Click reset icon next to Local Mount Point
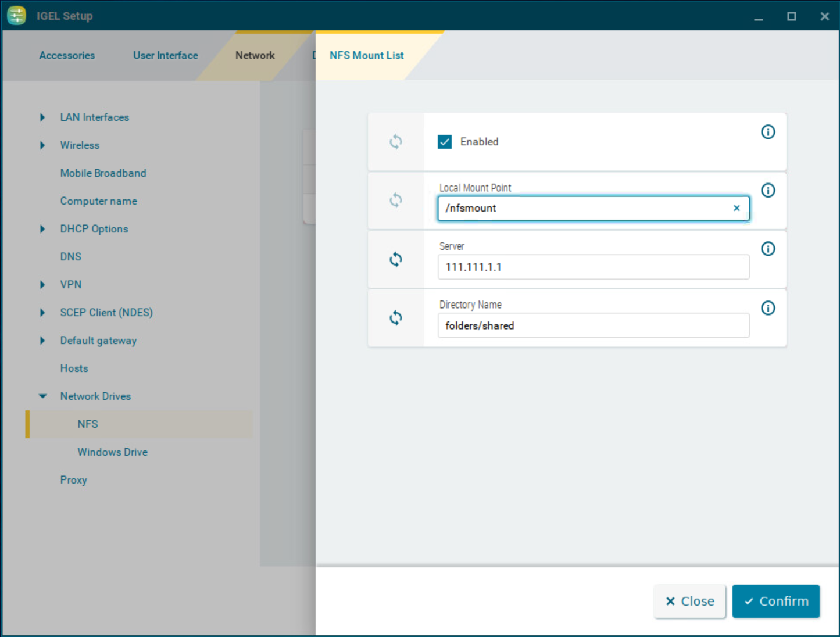Screen dimensions: 840x637 click(396, 201)
